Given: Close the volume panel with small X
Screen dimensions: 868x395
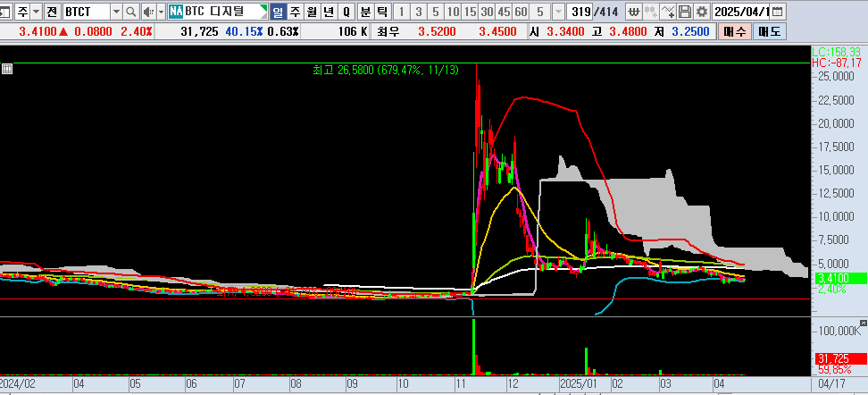Looking at the screenshot, I should tap(863, 323).
